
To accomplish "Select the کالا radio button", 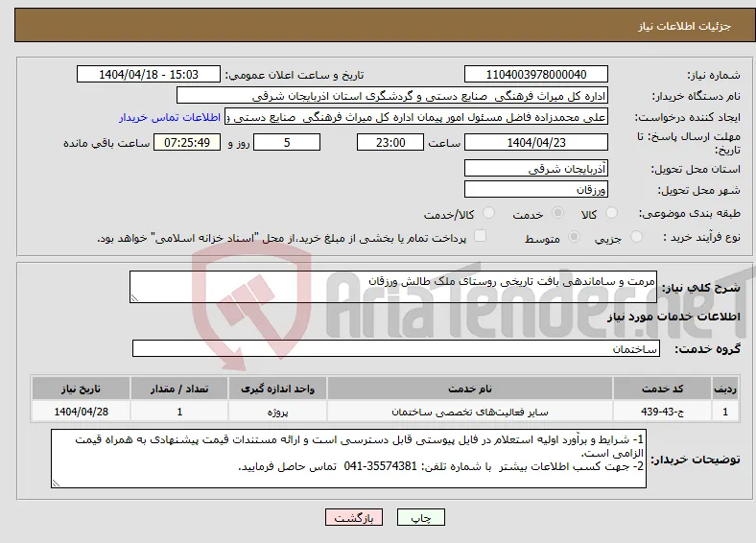I will [x=611, y=213].
